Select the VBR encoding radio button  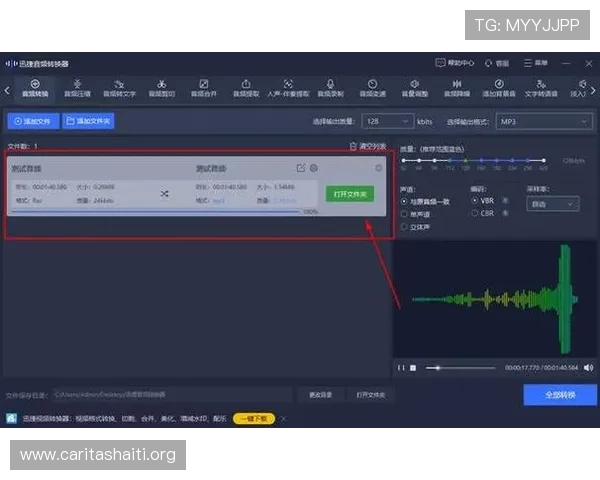pyautogui.click(x=474, y=200)
